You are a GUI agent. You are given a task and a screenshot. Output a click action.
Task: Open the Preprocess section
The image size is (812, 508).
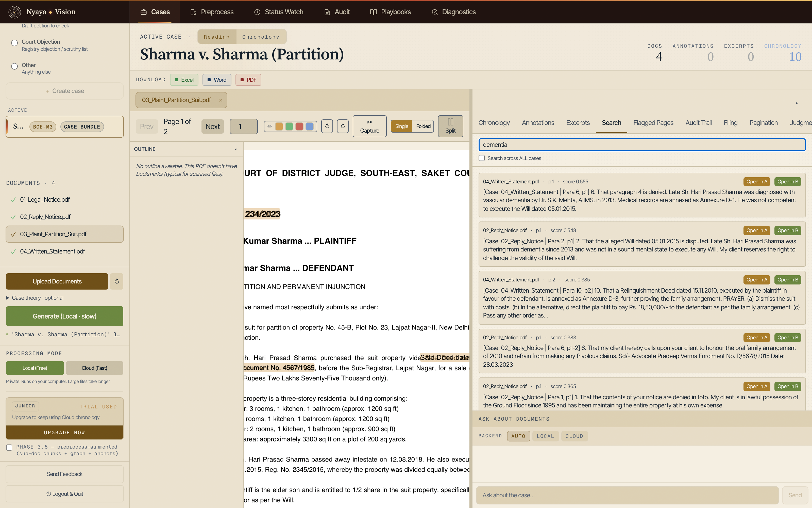coord(212,12)
